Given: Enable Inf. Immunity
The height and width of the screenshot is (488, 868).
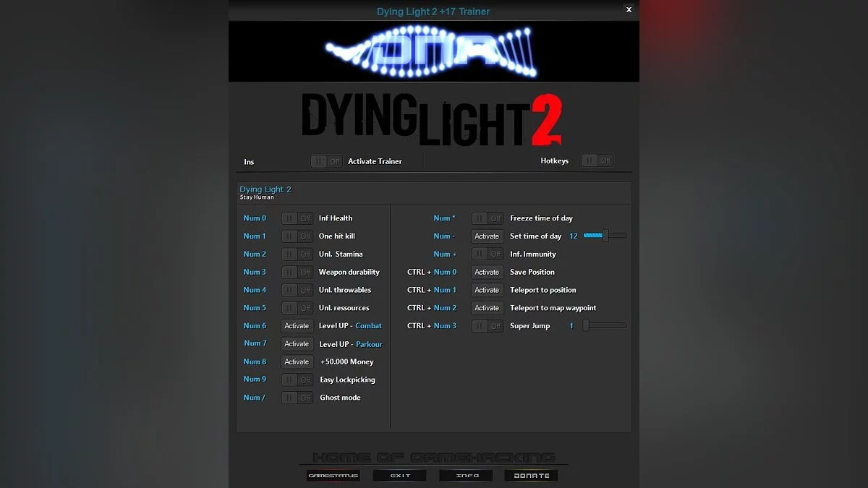Looking at the screenshot, I should tap(487, 254).
